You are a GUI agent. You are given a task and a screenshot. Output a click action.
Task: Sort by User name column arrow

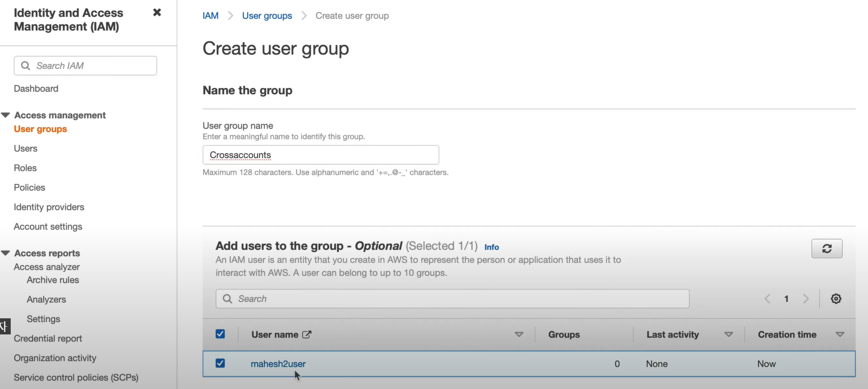tap(519, 334)
